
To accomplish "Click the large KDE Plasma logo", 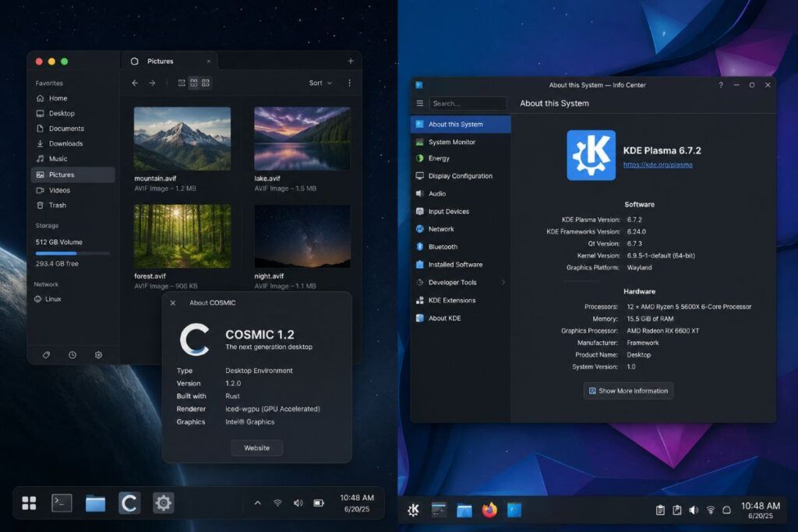I will click(x=591, y=155).
